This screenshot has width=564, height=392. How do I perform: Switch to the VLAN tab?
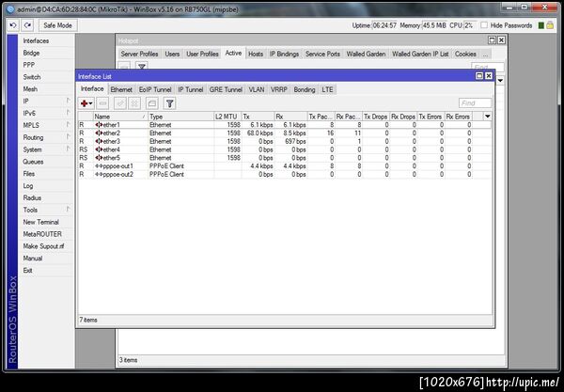[257, 89]
